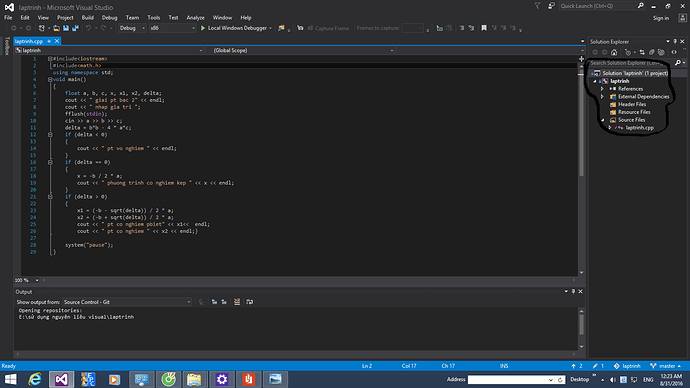This screenshot has width=690, height=388.
Task: Toggle word wrap in the Output panel
Action: pos(250,302)
